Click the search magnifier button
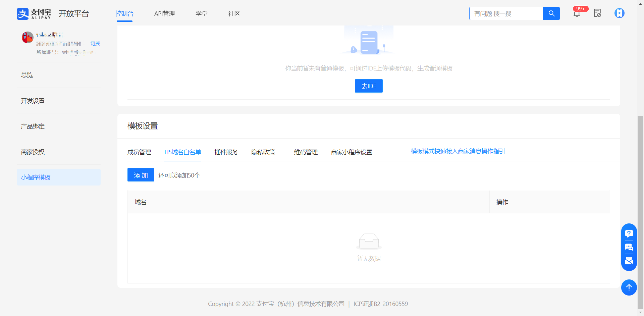 (x=551, y=13)
